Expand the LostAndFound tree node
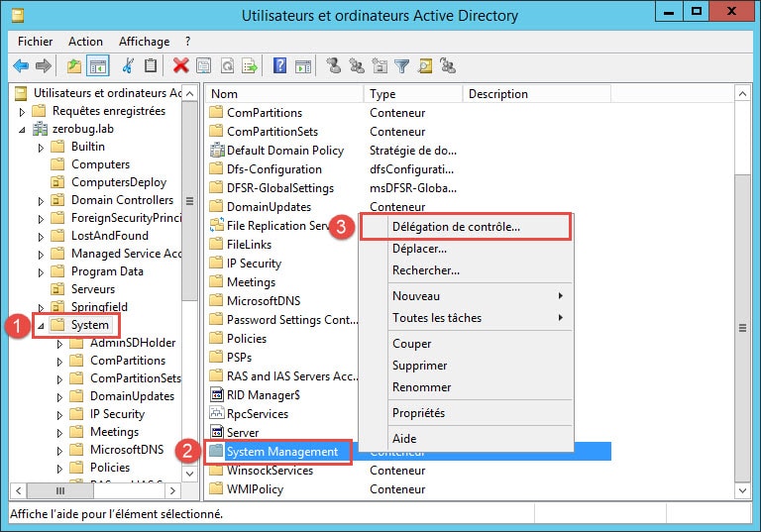The width and height of the screenshot is (761, 532). coord(41,237)
